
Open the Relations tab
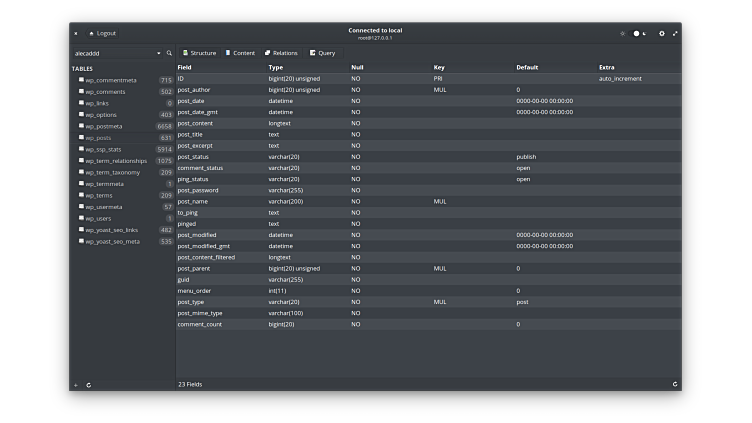pos(281,53)
